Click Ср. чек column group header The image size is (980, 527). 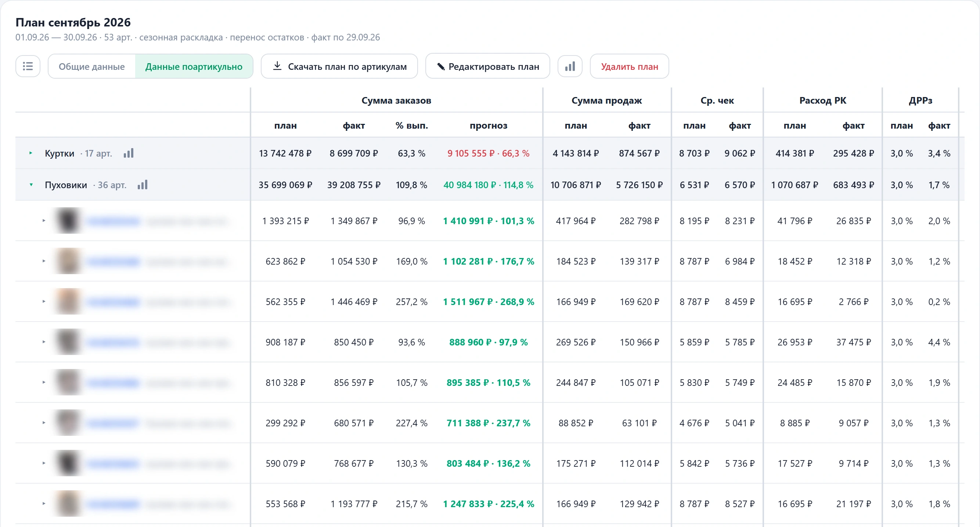[717, 100]
